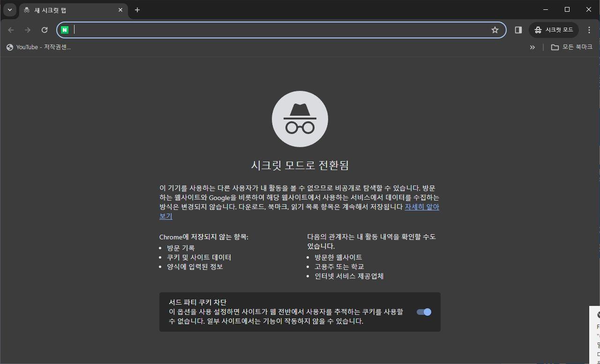
Task: Close the 새 시크릿 탭 tab
Action: pos(120,10)
